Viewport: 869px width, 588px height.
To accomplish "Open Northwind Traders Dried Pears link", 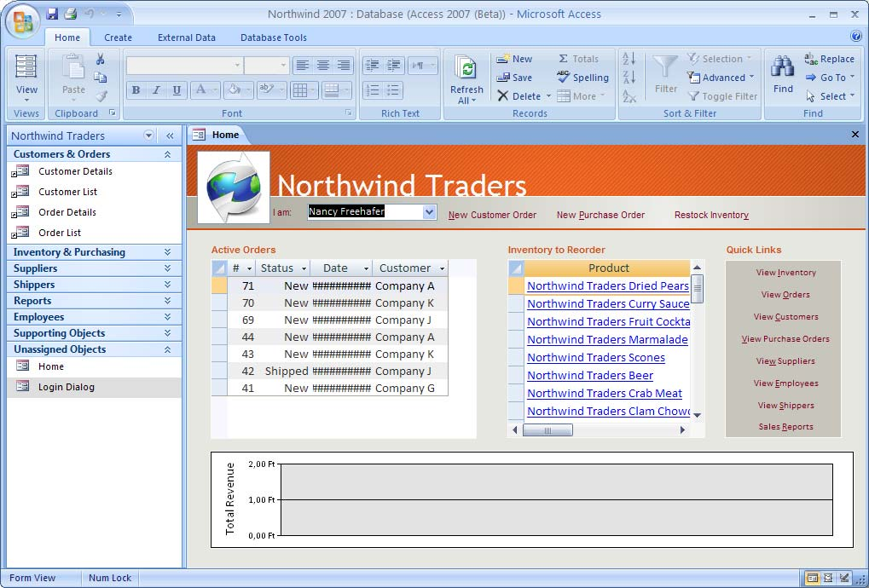I will pos(608,286).
